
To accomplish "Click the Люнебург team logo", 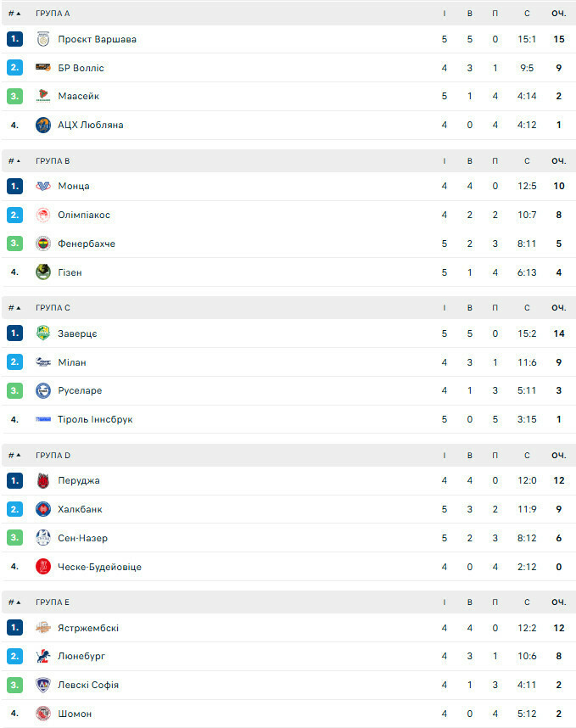I will (43, 656).
